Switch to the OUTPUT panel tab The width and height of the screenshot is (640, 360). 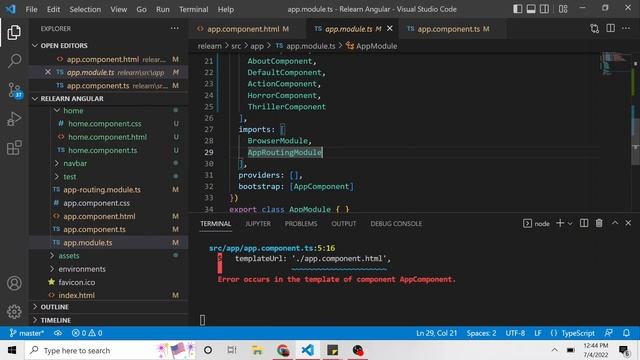tap(344, 224)
